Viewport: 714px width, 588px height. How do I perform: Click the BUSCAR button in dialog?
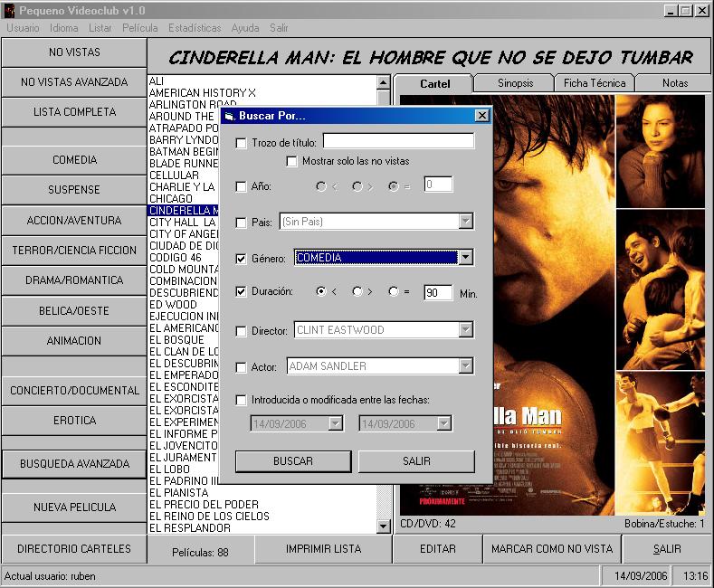tap(293, 461)
